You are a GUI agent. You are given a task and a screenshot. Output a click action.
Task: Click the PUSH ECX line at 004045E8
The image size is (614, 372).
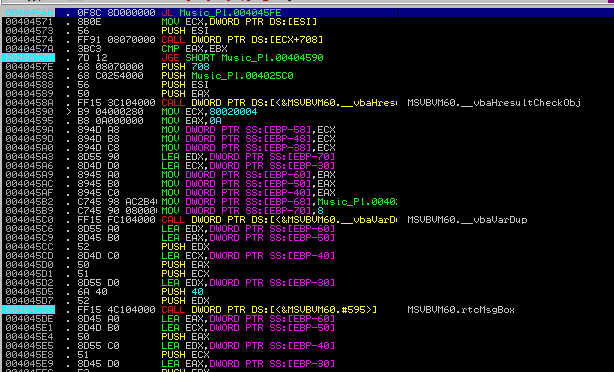pos(185,355)
